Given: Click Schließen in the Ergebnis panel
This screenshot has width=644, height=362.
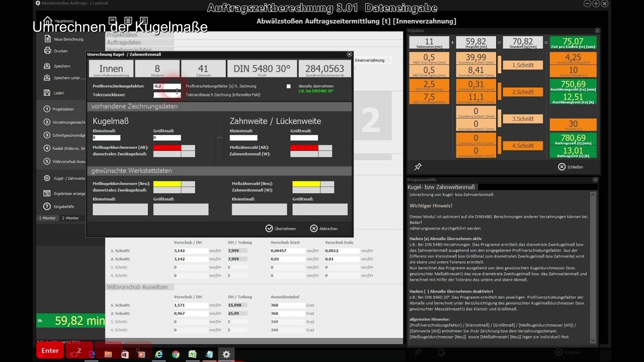Looking at the screenshot, I should coord(571,167).
